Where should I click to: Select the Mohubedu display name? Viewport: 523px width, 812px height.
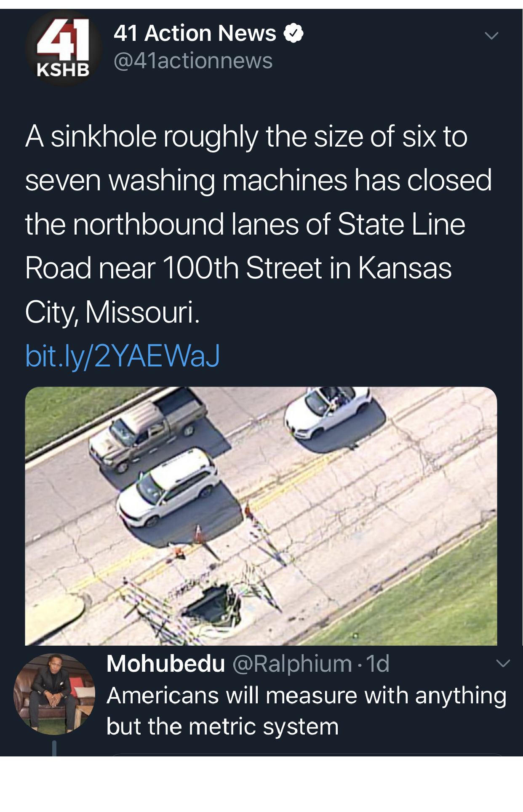[166, 664]
